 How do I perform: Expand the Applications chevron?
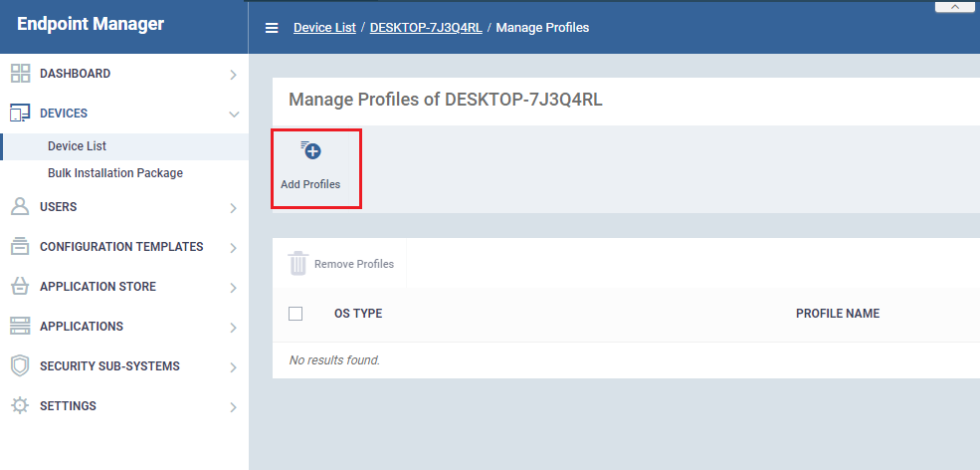pyautogui.click(x=233, y=328)
